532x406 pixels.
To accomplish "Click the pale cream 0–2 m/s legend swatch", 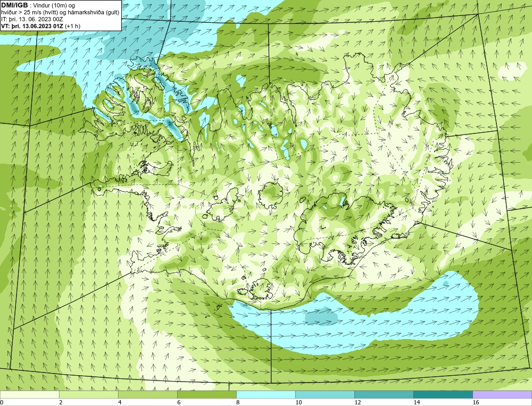I will 29,394.
